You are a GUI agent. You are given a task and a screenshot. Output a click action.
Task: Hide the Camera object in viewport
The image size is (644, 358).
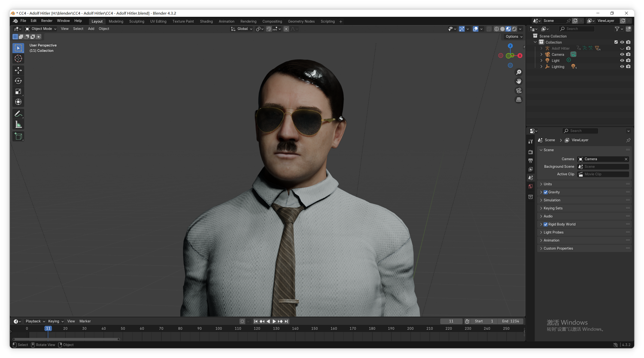(x=622, y=54)
